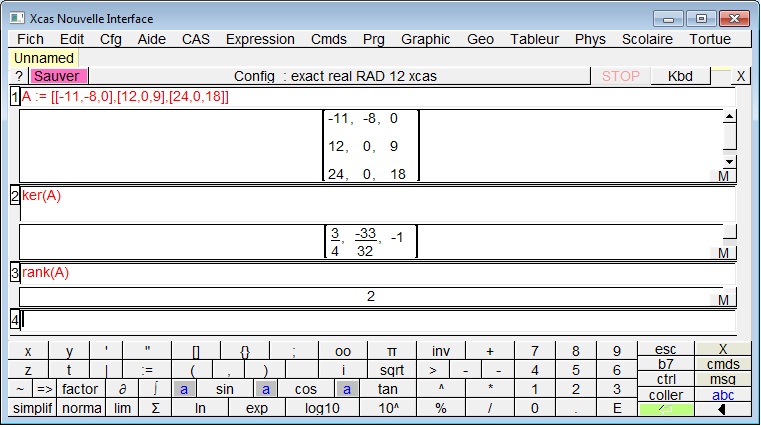Toggle the abc alphabetic keyboard
The height and width of the screenshot is (428, 761).
point(722,394)
